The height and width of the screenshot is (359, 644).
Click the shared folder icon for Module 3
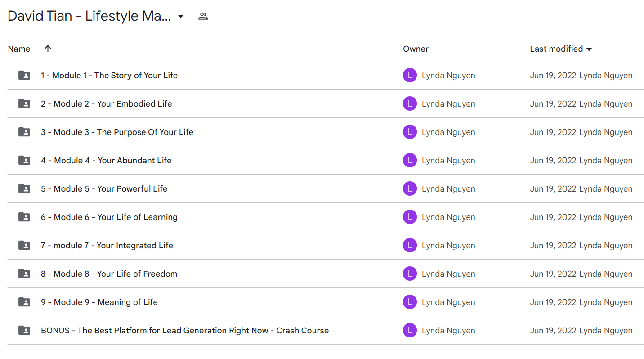coord(24,132)
